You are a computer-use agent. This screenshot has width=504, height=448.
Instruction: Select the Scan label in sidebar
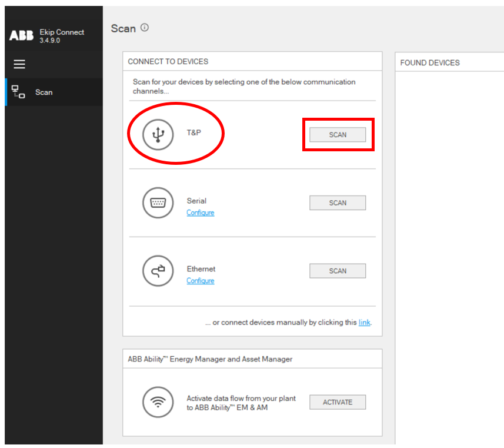(x=44, y=92)
